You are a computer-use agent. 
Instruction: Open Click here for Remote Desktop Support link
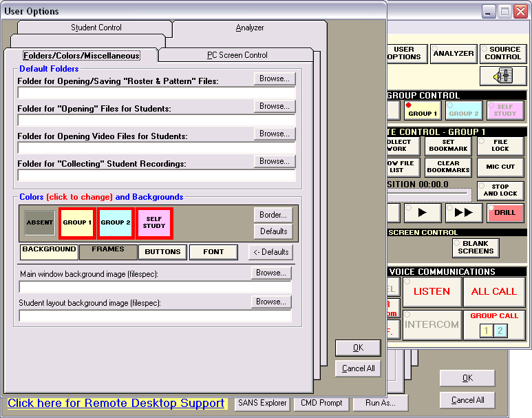click(x=116, y=404)
